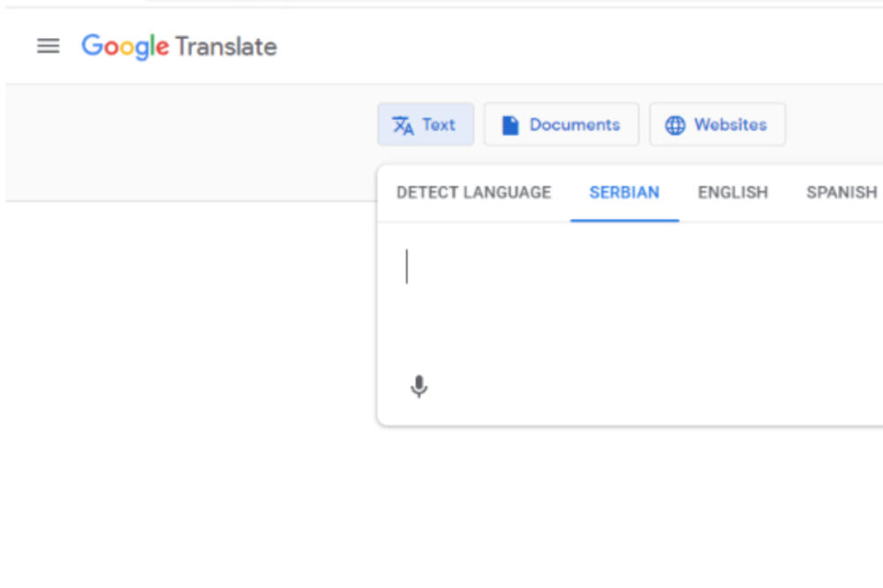Viewport: 883px width, 588px height.
Task: Select Serbian as source language
Action: [x=624, y=192]
